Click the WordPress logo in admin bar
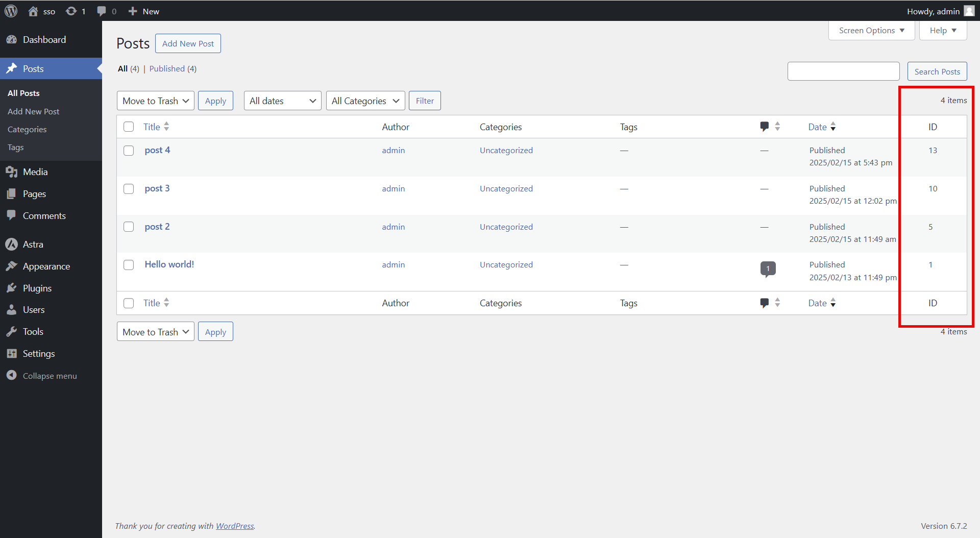980x538 pixels. 11,11
